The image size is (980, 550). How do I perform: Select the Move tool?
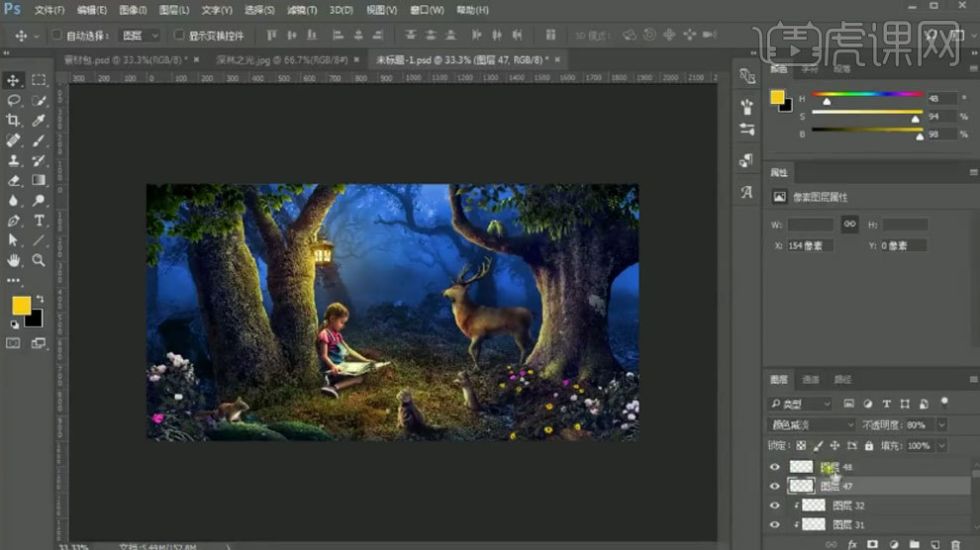(x=13, y=80)
